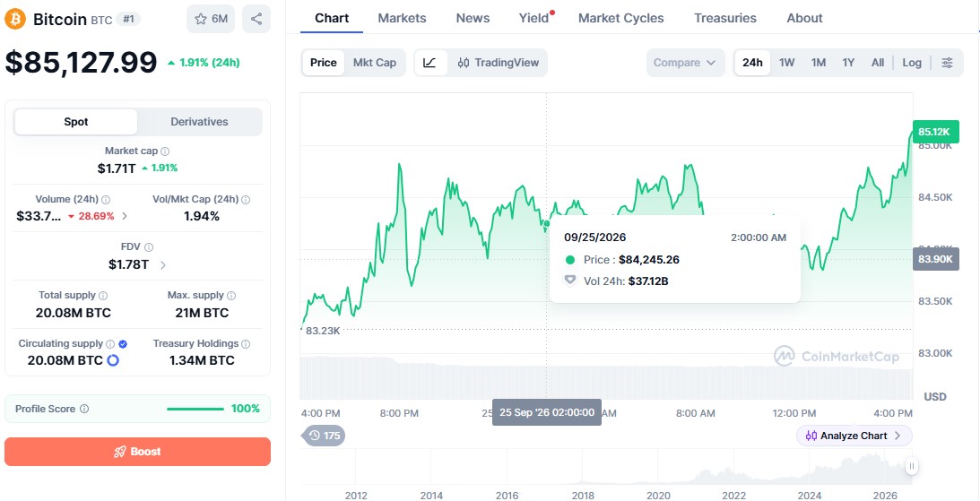The width and height of the screenshot is (980, 501).
Task: Select the 24h time range
Action: pos(752,63)
